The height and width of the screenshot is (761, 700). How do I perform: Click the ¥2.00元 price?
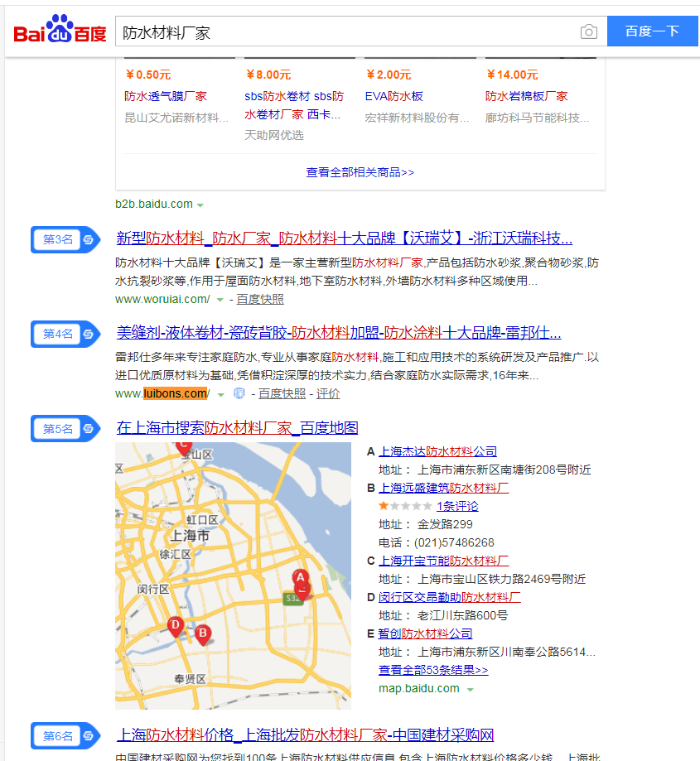click(389, 75)
